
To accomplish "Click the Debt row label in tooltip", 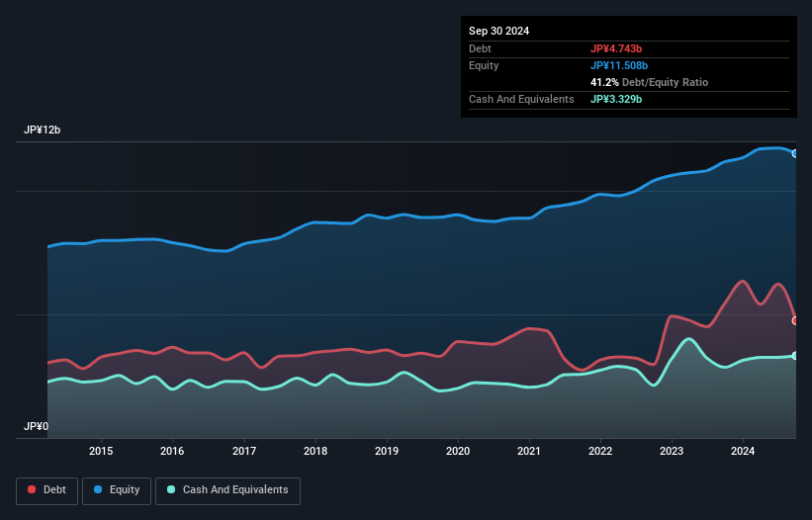I will 480,48.
